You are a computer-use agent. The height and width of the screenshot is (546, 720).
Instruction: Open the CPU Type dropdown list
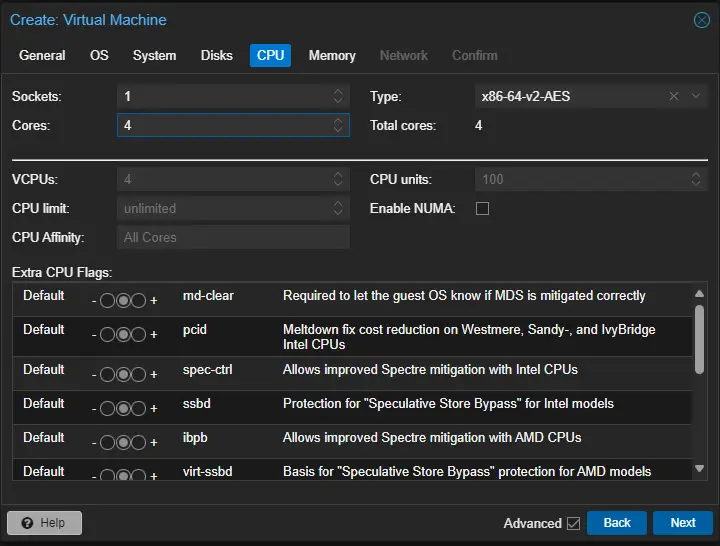(696, 96)
